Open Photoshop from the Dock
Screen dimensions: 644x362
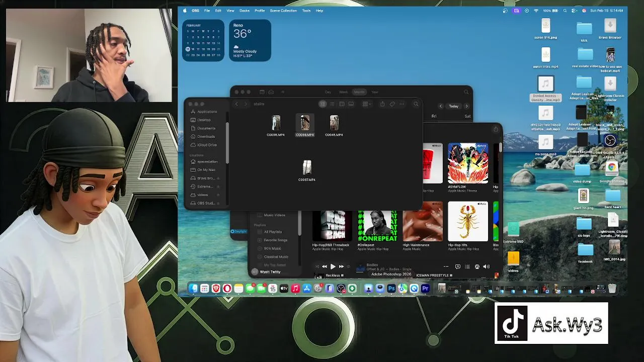tap(391, 289)
